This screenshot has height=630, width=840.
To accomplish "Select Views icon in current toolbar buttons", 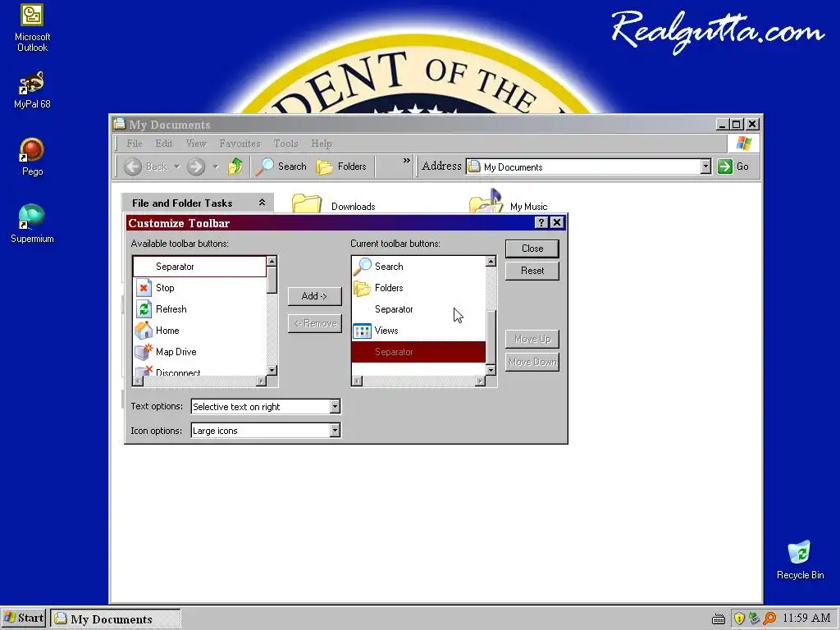I will [363, 331].
